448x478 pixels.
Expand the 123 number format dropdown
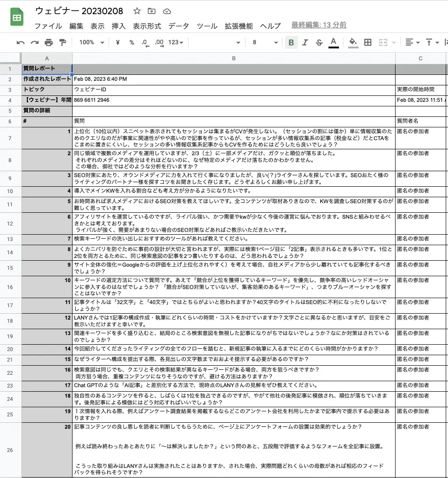click(176, 42)
